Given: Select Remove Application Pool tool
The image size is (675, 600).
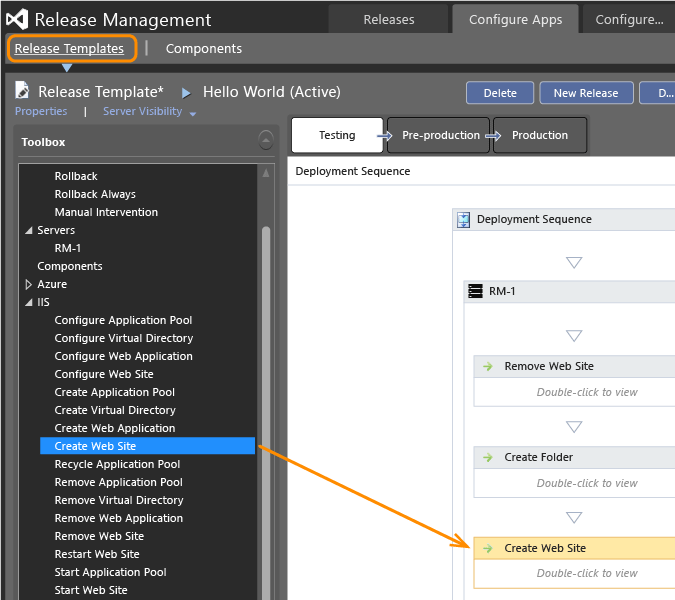Looking at the screenshot, I should click(118, 482).
